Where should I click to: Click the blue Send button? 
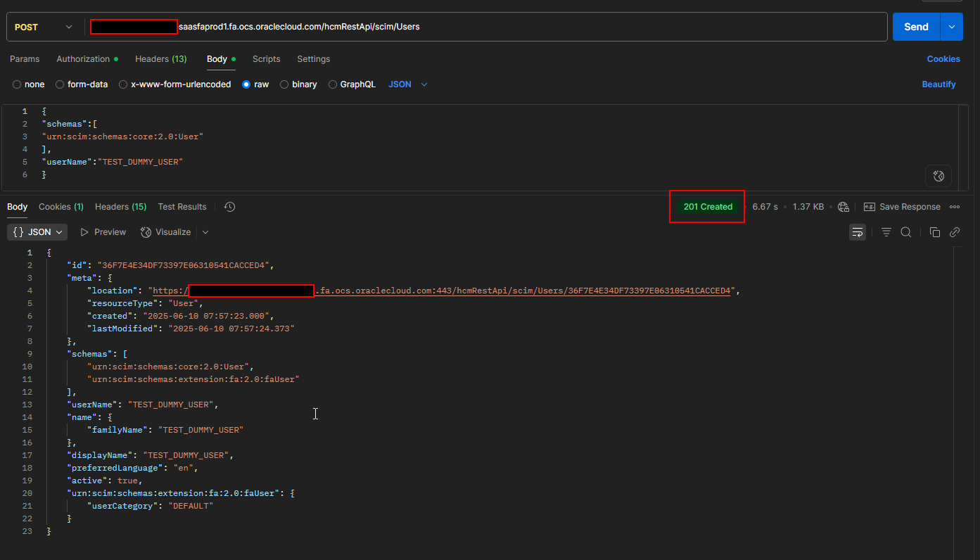pyautogui.click(x=916, y=27)
